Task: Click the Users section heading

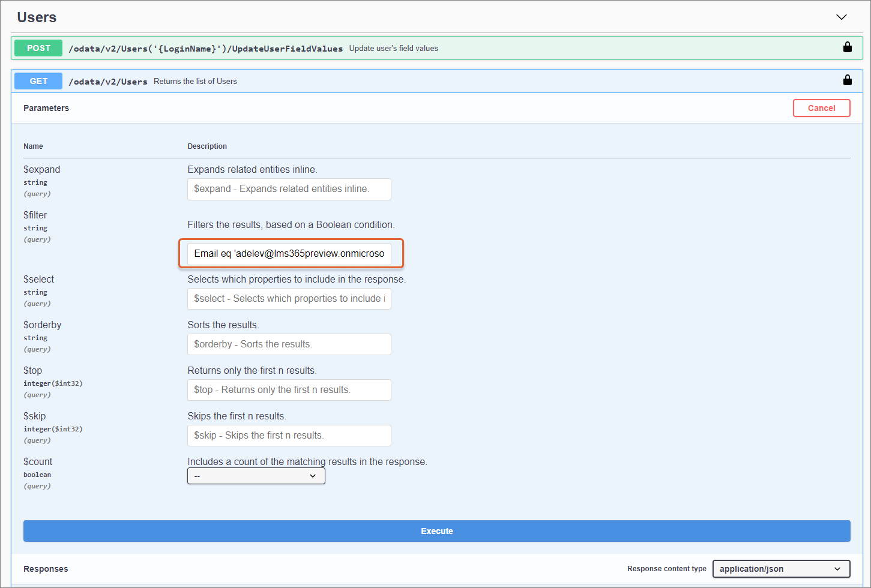Action: [37, 17]
